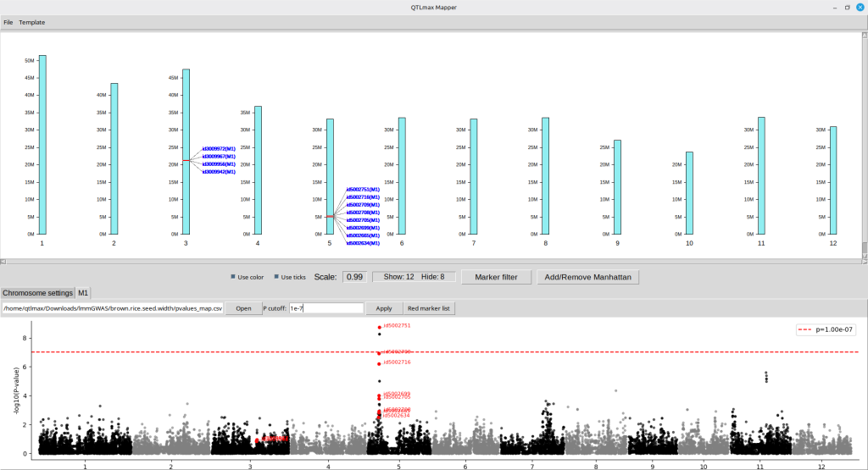The height and width of the screenshot is (470, 868).
Task: Open the File menu
Action: click(x=8, y=22)
